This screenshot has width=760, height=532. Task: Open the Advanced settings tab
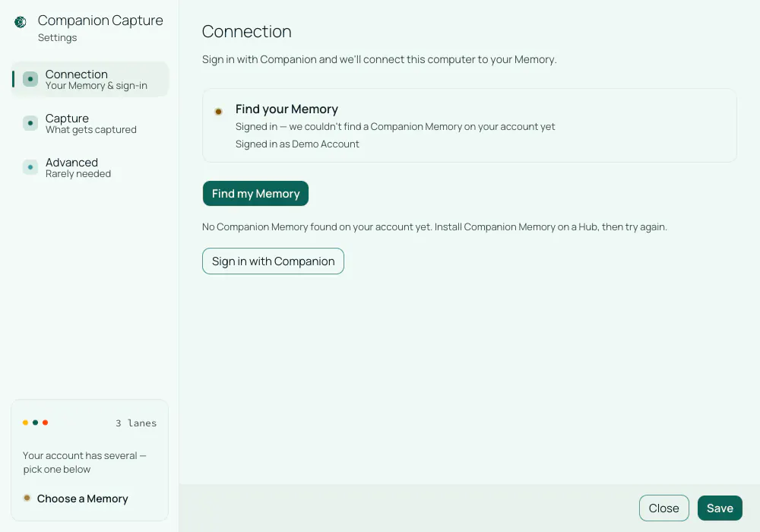(x=90, y=168)
